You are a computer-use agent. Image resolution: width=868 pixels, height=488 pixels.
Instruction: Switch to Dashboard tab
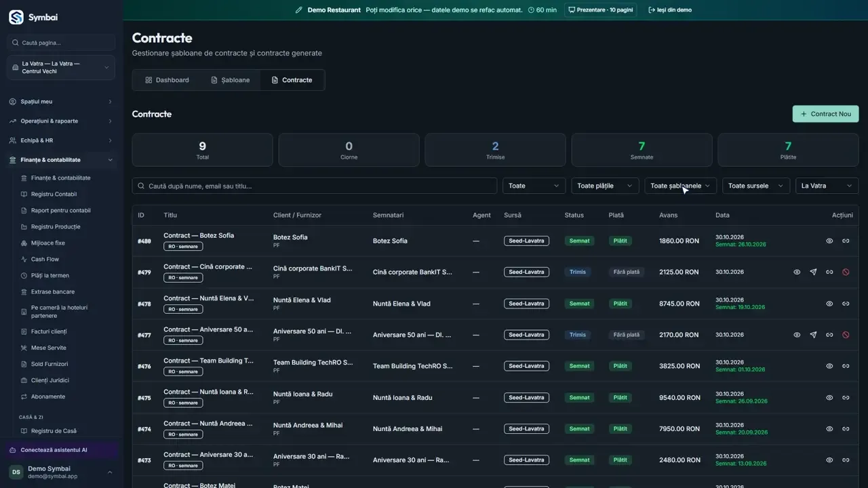[x=167, y=80]
